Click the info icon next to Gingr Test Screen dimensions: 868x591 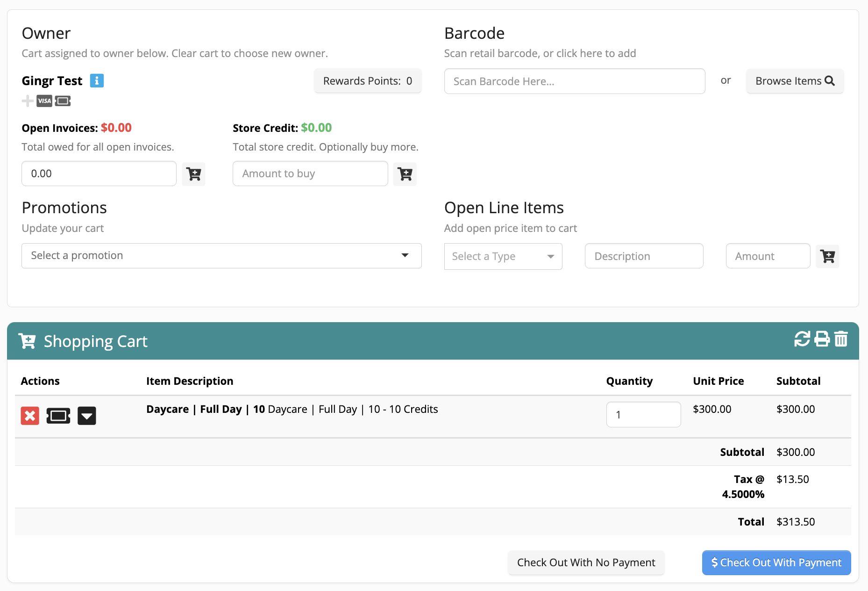[97, 81]
